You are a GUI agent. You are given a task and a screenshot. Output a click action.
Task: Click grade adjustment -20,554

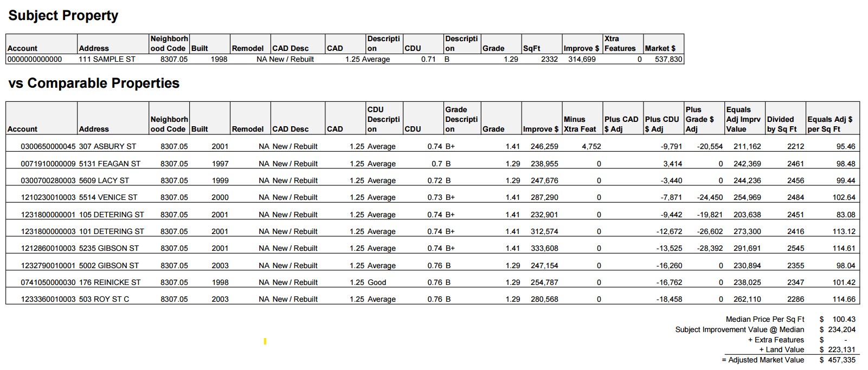coord(710,146)
